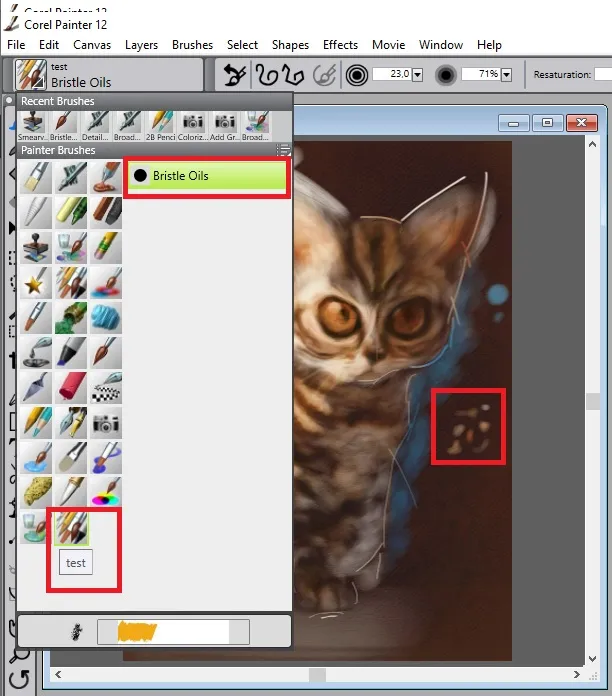This screenshot has height=696, width=612.
Task: Select the white blending stump Blenders icon
Action: click(36, 212)
